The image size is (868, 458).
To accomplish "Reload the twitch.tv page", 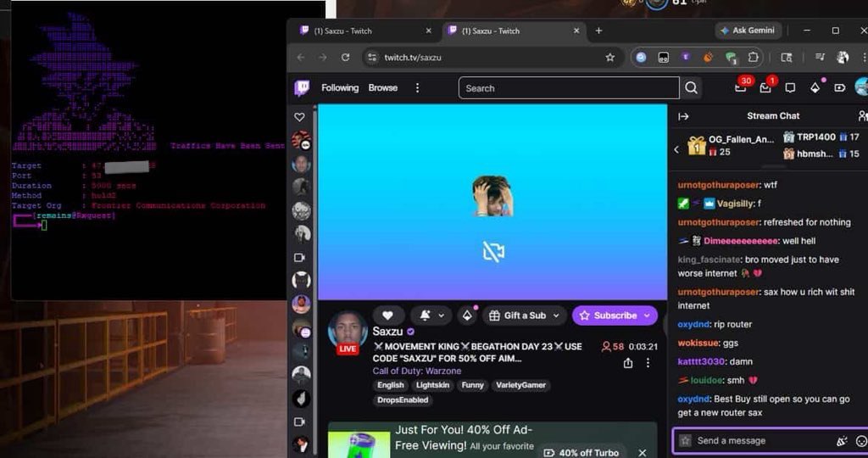I will point(346,57).
